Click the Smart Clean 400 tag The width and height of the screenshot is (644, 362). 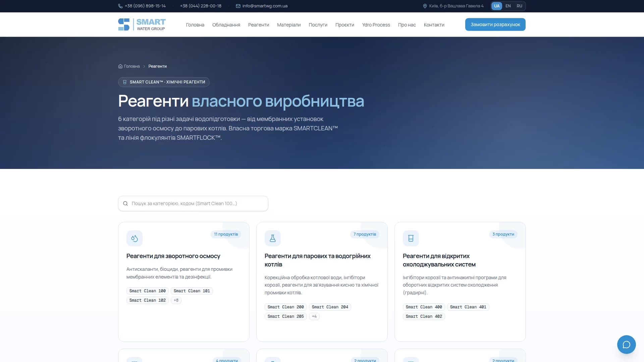click(424, 307)
